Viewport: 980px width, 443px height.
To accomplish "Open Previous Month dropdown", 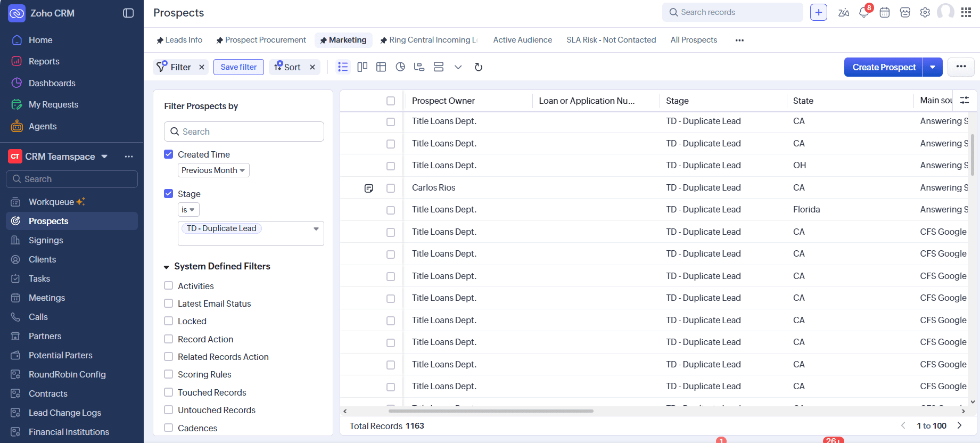I will point(213,170).
